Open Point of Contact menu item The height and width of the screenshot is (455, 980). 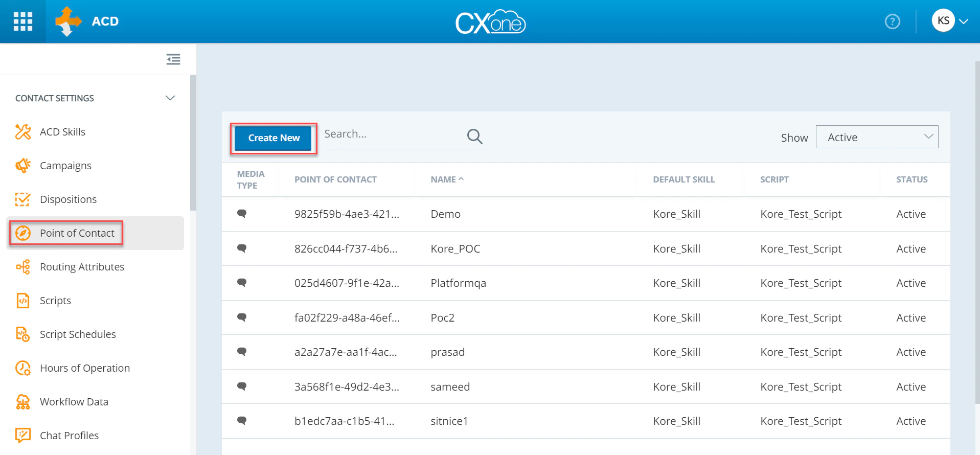95,233
